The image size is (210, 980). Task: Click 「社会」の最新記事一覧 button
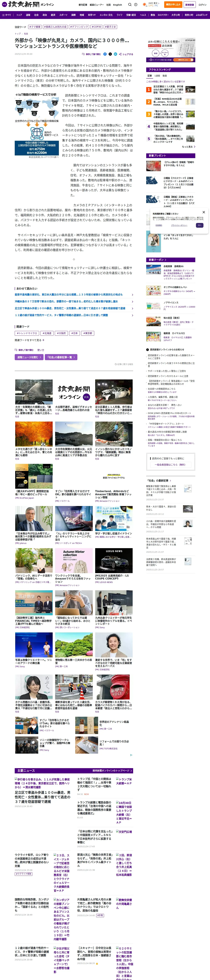tap(61, 357)
